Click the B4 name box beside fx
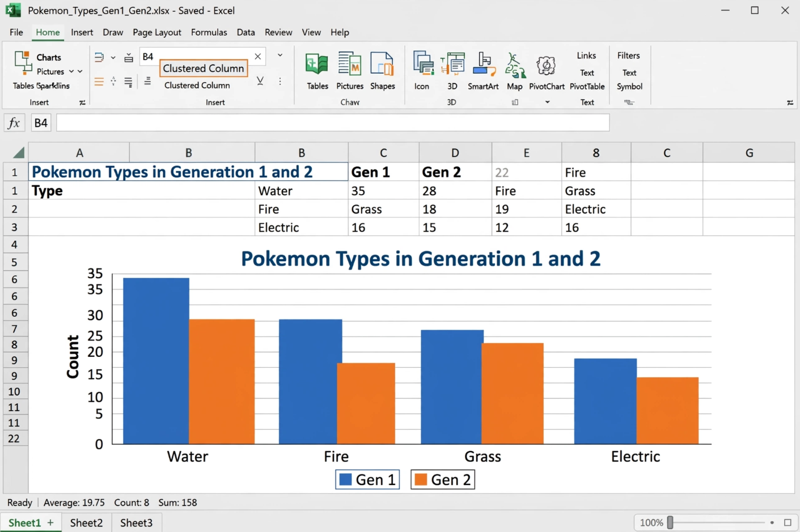Screen dimensions: 800x532 (x=41, y=123)
